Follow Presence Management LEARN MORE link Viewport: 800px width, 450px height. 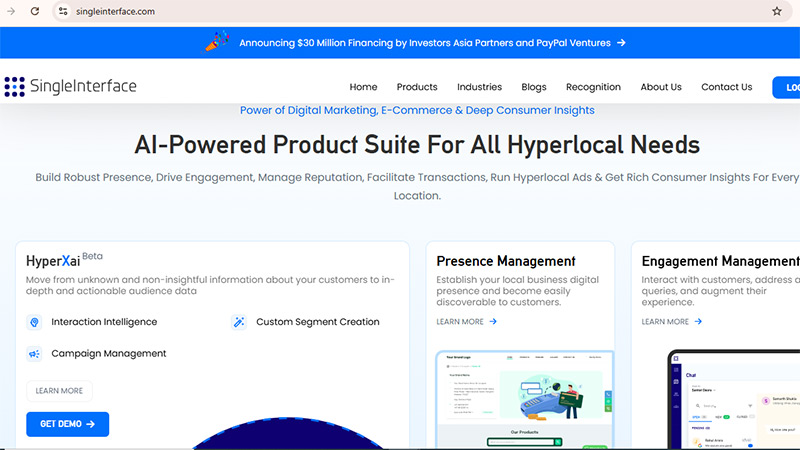click(x=466, y=322)
